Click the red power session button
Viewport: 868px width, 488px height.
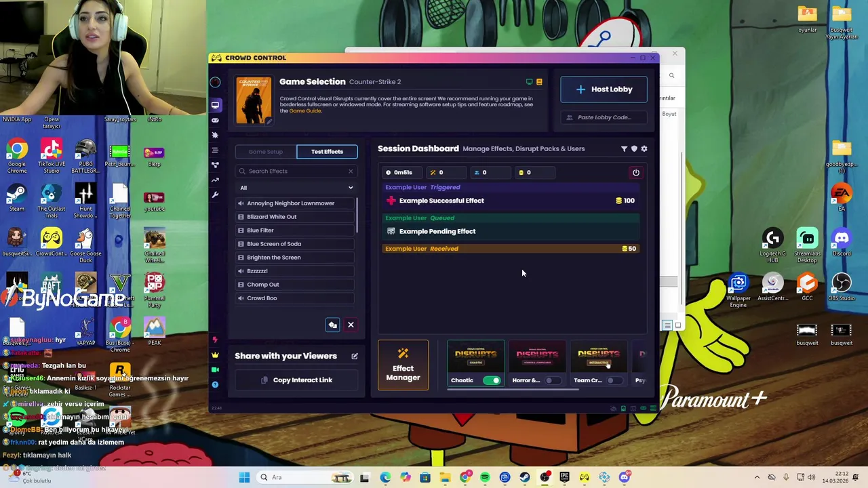[636, 172]
